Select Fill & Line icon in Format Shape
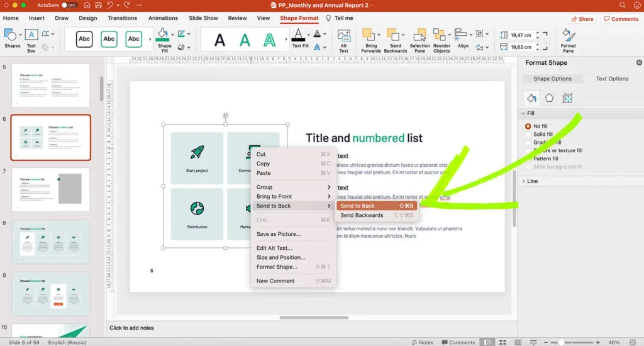 pyautogui.click(x=531, y=98)
